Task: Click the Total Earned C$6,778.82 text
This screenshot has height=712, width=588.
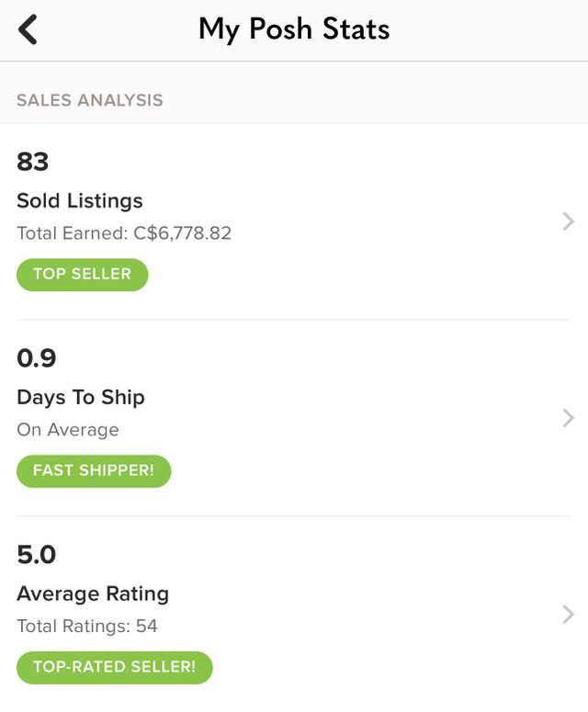Action: click(x=124, y=233)
